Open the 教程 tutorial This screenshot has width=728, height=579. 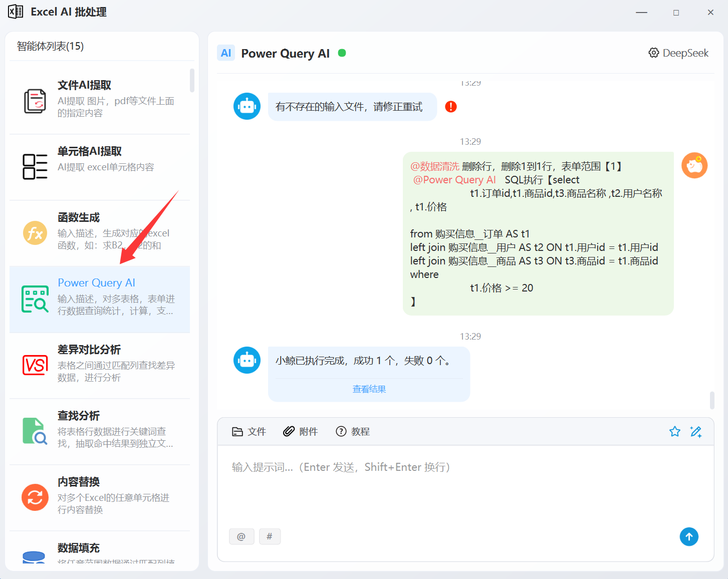[x=353, y=432]
